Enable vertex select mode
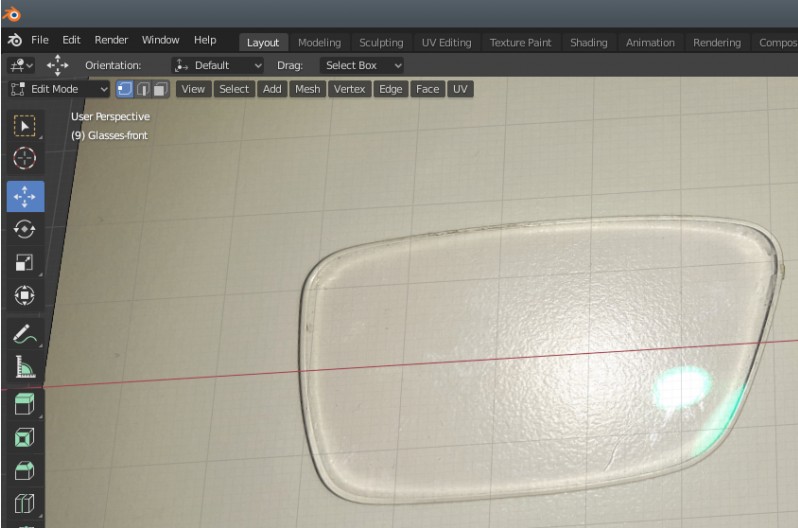 click(x=126, y=89)
